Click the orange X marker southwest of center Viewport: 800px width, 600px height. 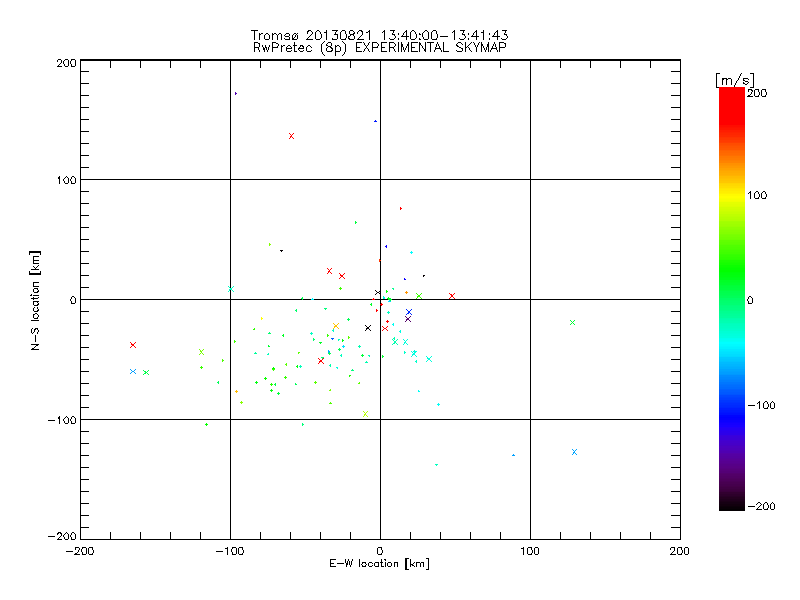(336, 326)
